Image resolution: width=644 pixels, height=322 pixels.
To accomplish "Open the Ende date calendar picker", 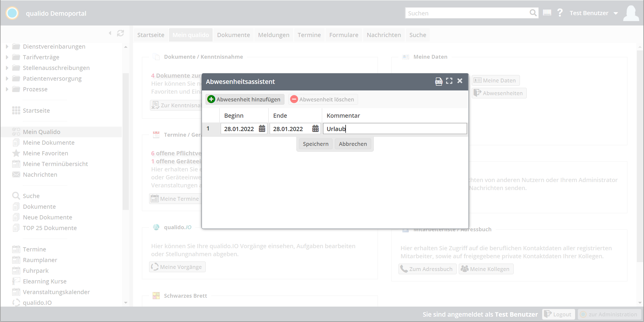I will [x=315, y=129].
